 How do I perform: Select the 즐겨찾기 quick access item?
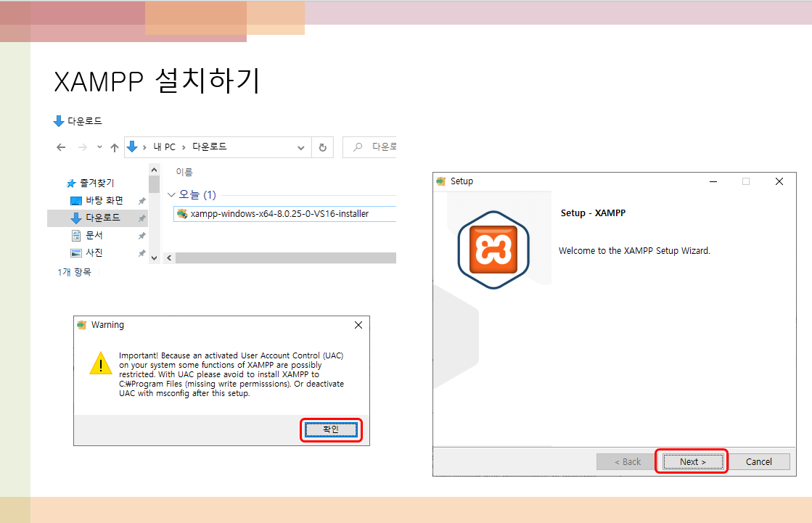point(91,183)
